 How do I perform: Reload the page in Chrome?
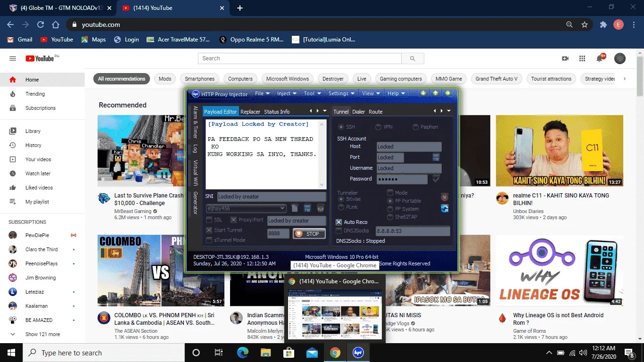click(x=41, y=25)
